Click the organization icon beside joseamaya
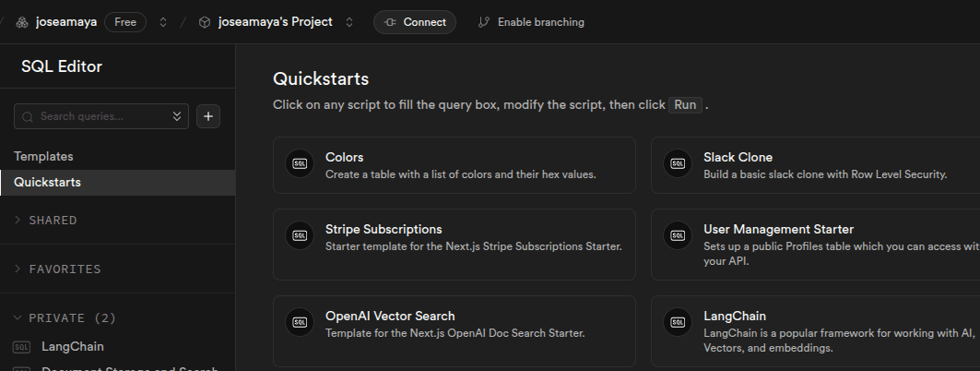 [22, 22]
